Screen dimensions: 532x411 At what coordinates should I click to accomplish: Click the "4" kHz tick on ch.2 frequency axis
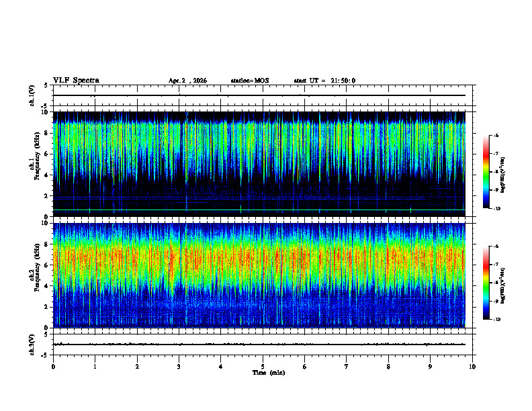(x=46, y=286)
